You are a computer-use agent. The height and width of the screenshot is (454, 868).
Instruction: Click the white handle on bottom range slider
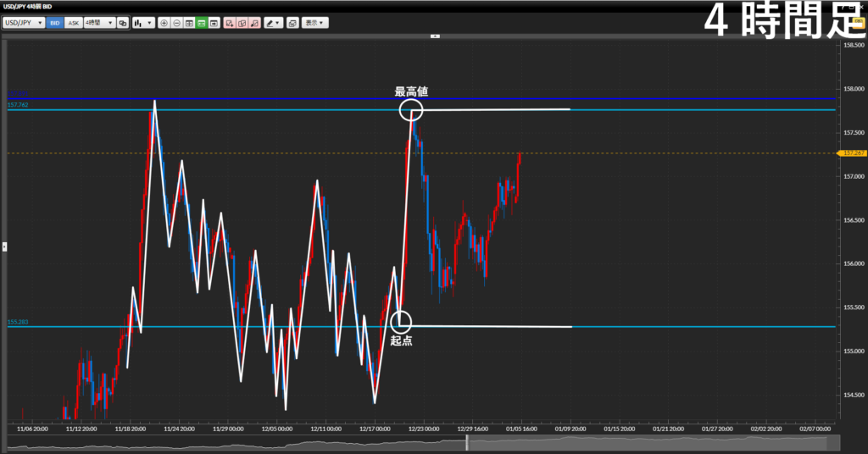click(x=467, y=443)
